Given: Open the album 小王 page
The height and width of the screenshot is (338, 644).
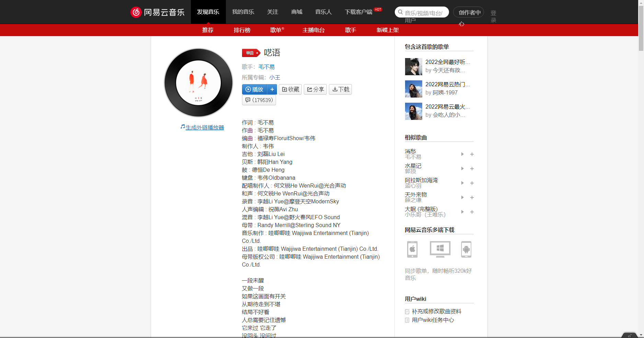Looking at the screenshot, I should (x=275, y=77).
